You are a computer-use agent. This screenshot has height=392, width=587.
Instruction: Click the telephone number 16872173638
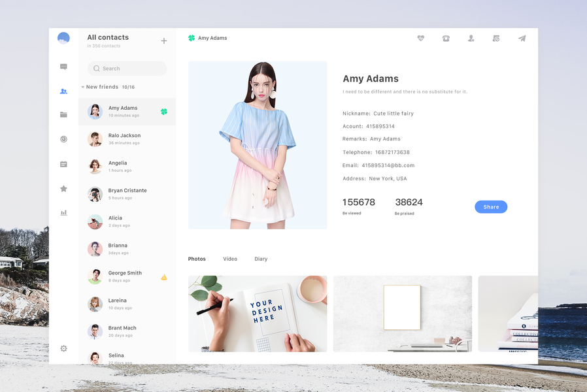click(x=392, y=152)
